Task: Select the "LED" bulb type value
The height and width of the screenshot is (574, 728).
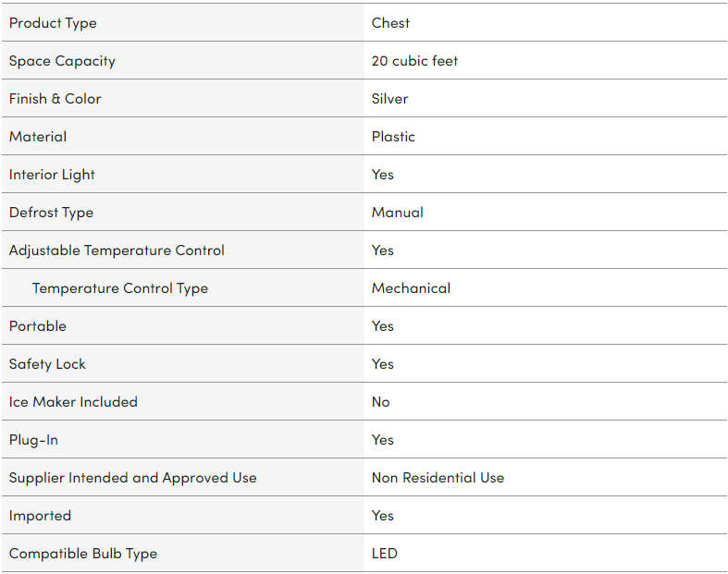Action: click(x=385, y=554)
